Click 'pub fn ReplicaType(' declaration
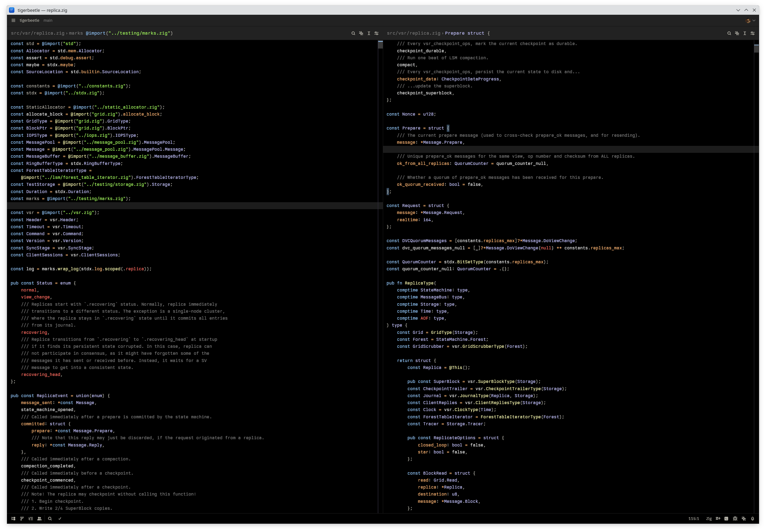766x532 pixels. click(411, 283)
